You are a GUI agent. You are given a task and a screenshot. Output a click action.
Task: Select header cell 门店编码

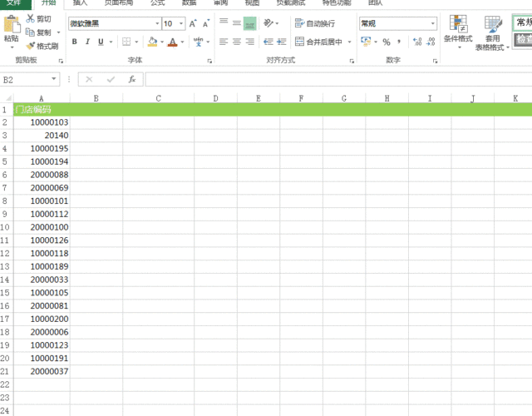42,110
